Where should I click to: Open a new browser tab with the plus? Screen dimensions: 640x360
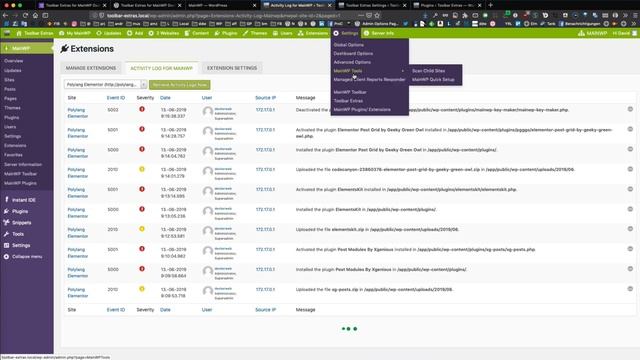pyautogui.click(x=490, y=5)
